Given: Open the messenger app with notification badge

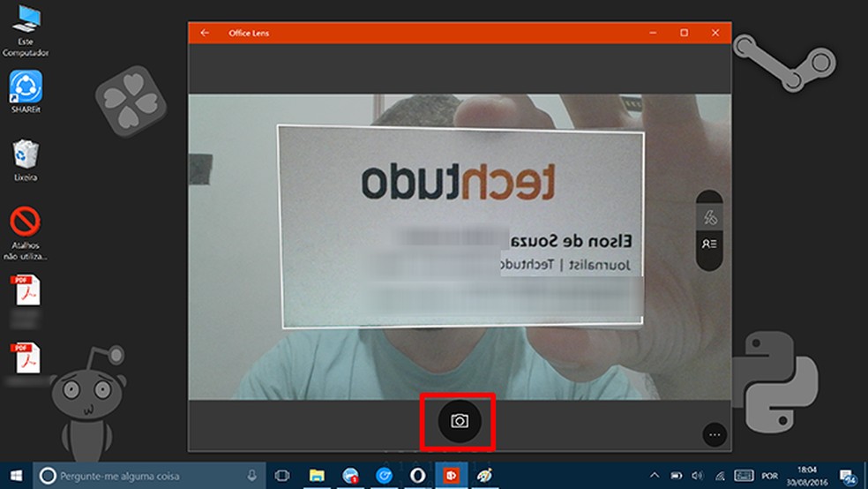Looking at the screenshot, I should 350,476.
